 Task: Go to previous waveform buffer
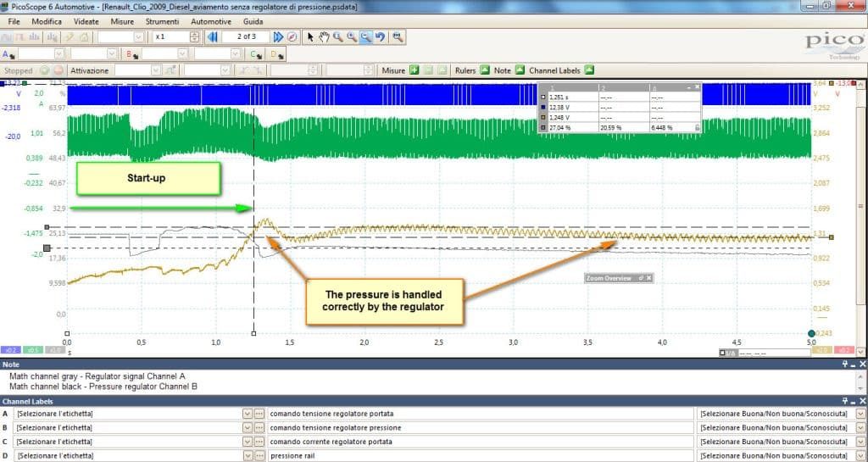pos(212,37)
